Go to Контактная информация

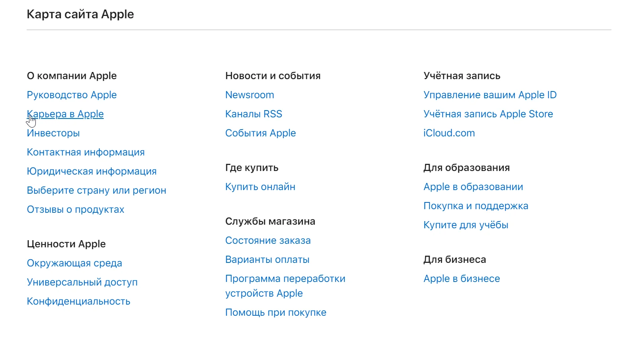[86, 152]
